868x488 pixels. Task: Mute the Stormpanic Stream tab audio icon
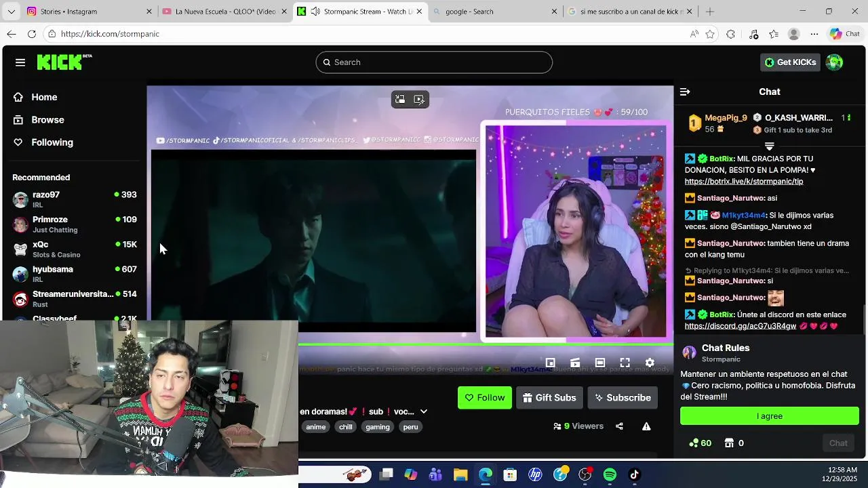point(315,12)
